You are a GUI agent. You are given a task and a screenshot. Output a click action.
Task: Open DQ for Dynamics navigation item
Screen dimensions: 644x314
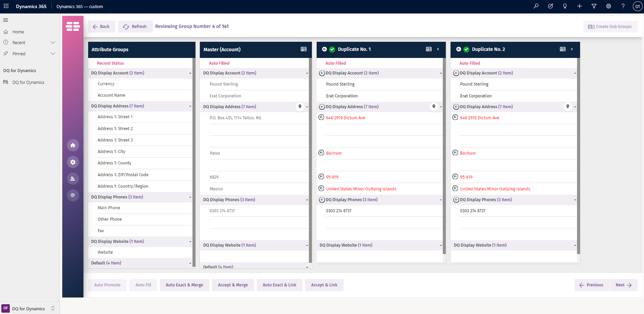(x=28, y=83)
